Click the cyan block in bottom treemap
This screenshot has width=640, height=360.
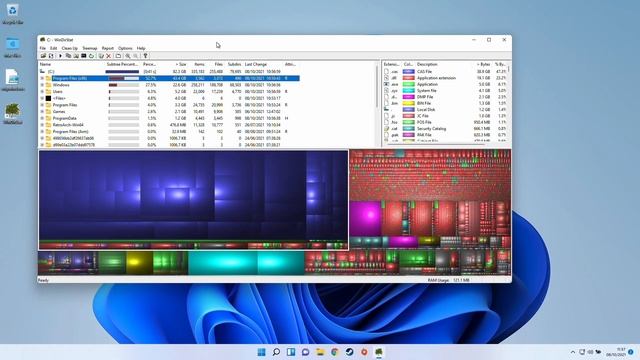(223, 263)
